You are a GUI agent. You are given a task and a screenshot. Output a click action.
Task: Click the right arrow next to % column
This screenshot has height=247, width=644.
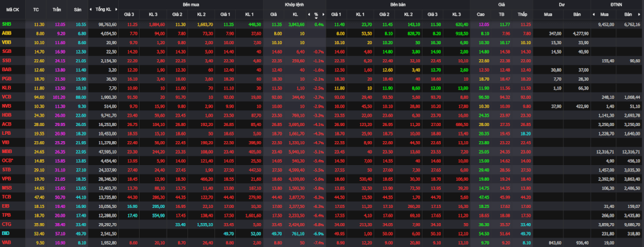tap(323, 14)
